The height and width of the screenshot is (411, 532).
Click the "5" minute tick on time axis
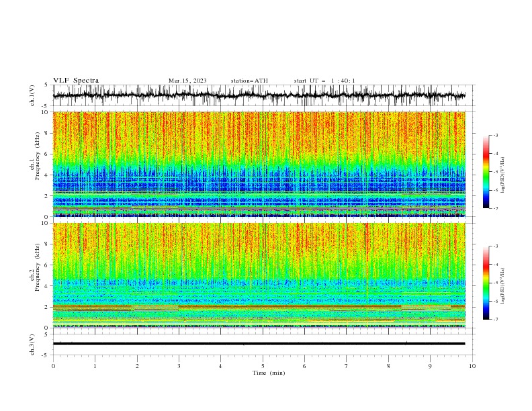(263, 366)
